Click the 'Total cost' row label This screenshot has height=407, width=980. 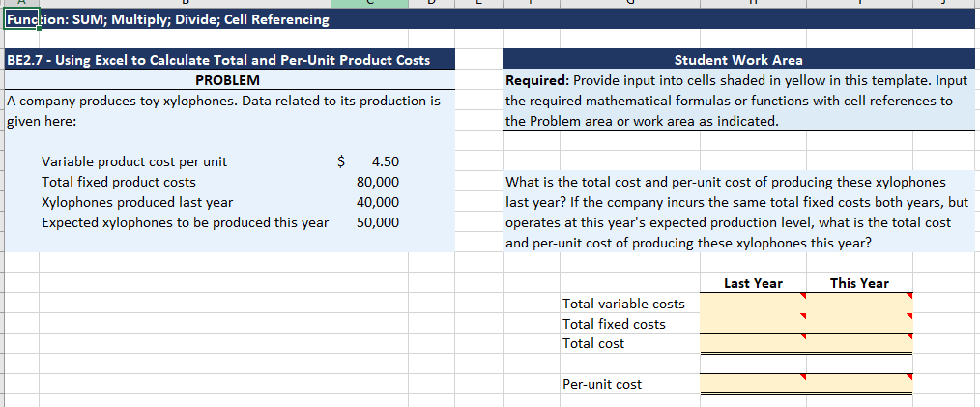[x=593, y=343]
